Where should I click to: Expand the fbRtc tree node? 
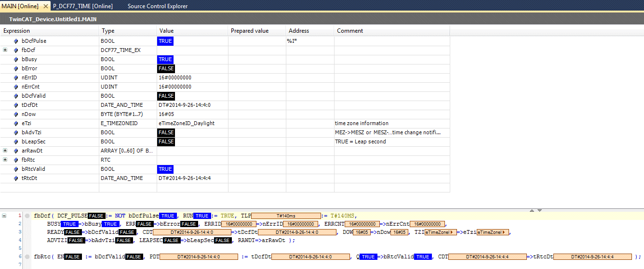click(x=5, y=160)
